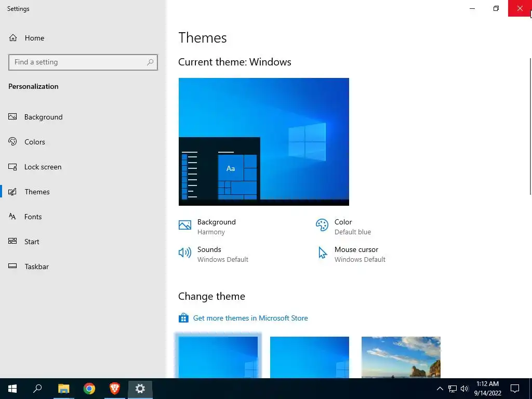Open the notification Action Center icon
This screenshot has height=399, width=532.
click(x=515, y=389)
